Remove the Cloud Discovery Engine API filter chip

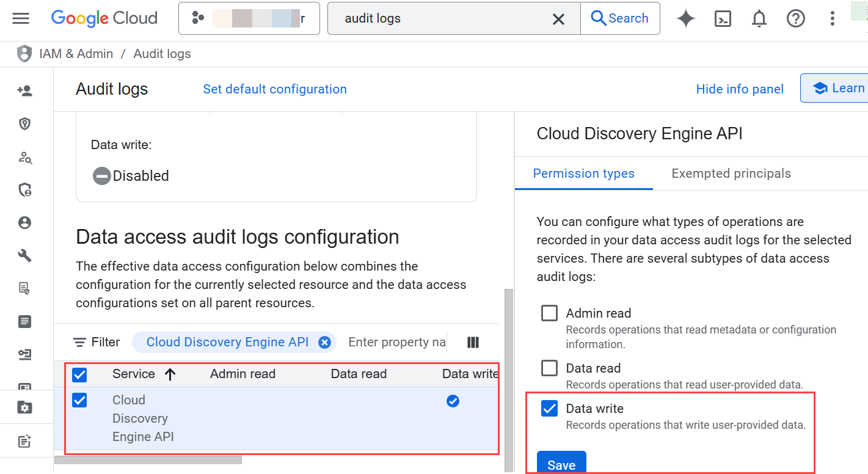pyautogui.click(x=325, y=342)
